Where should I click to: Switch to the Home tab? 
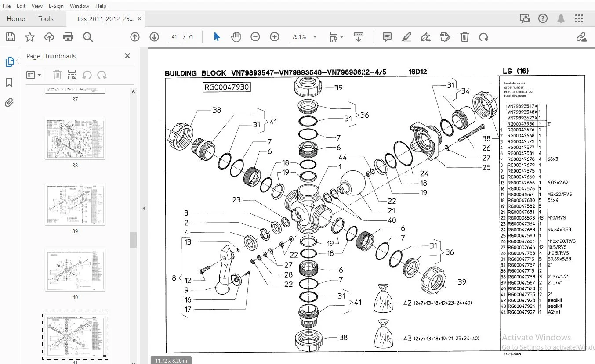pos(16,18)
